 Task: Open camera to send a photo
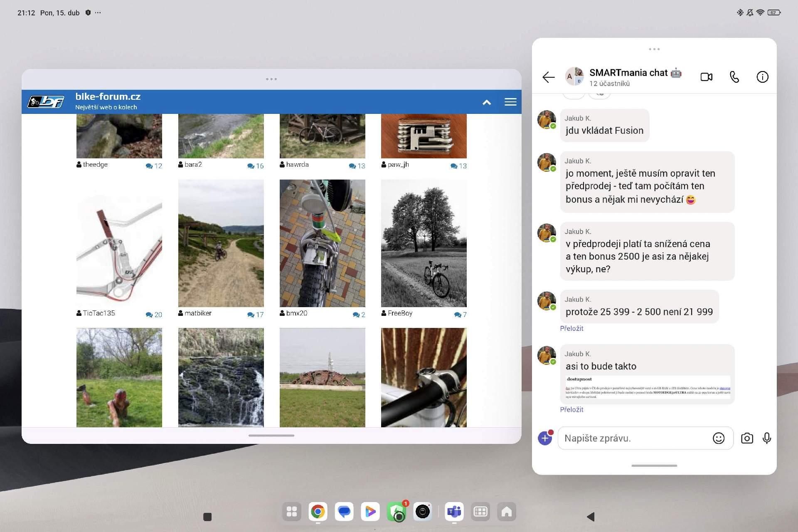point(747,438)
